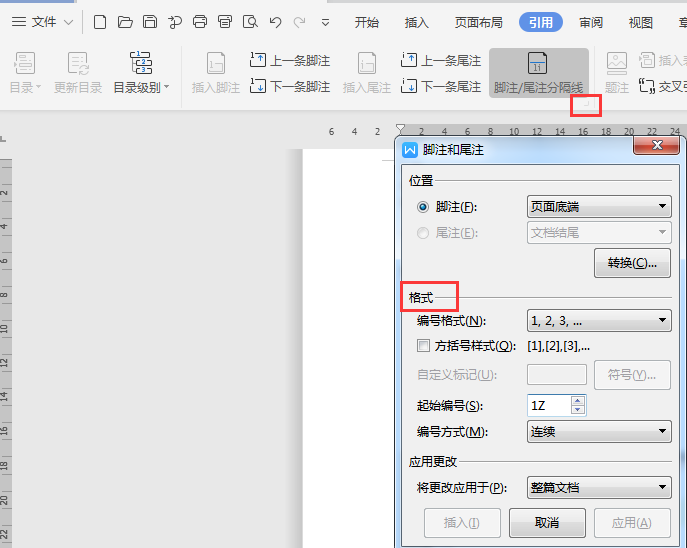Switch to the 审阅 tab
687x548 pixels.
coord(591,22)
